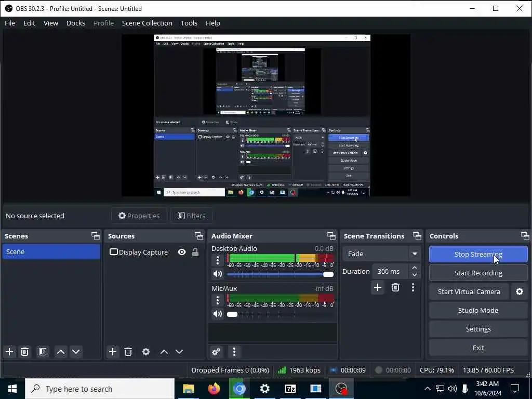Remove selected source with trash icon

pos(128,352)
